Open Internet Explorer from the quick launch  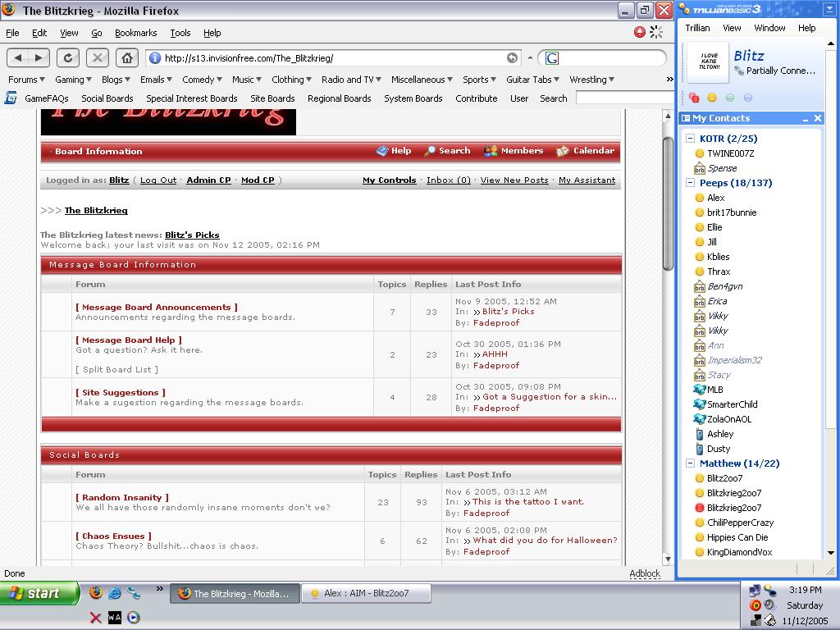pos(114,592)
